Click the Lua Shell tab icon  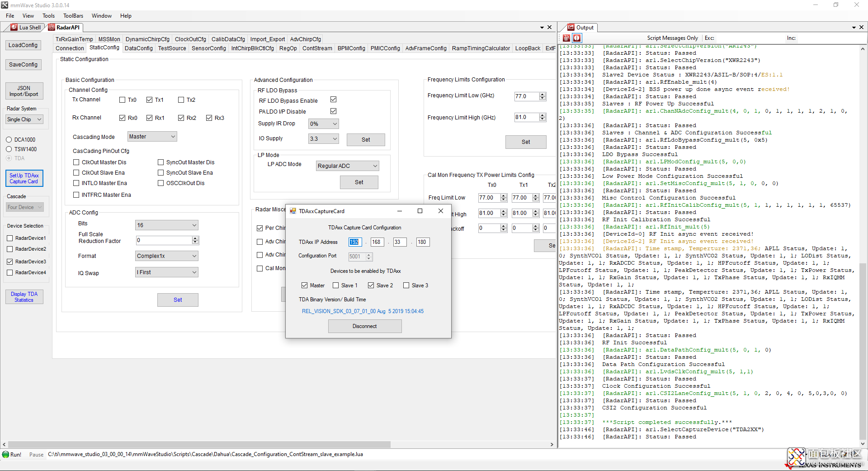pos(14,28)
